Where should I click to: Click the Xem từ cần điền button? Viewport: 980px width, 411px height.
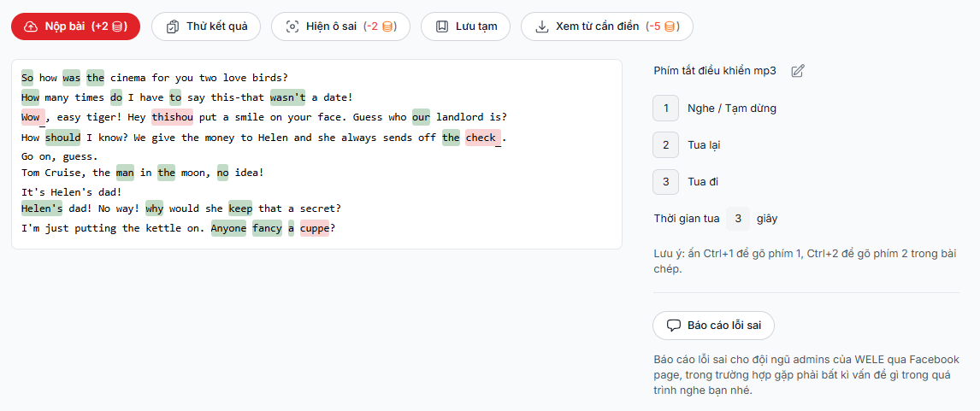point(606,26)
